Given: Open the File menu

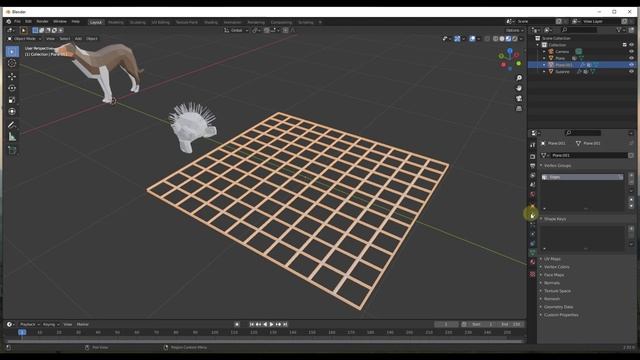Looking at the screenshot, I should [17, 22].
